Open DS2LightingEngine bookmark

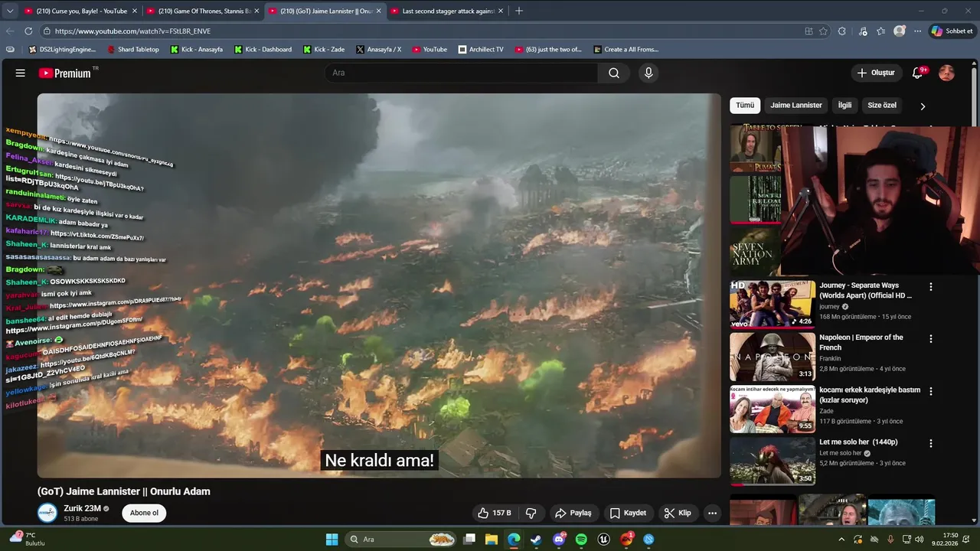(x=62, y=49)
